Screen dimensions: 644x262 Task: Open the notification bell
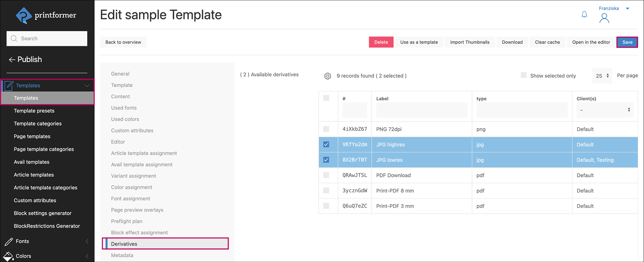click(584, 14)
